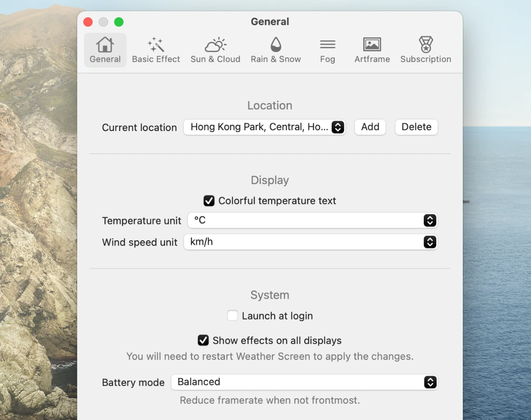
Task: Click the Add location button
Action: pos(370,127)
